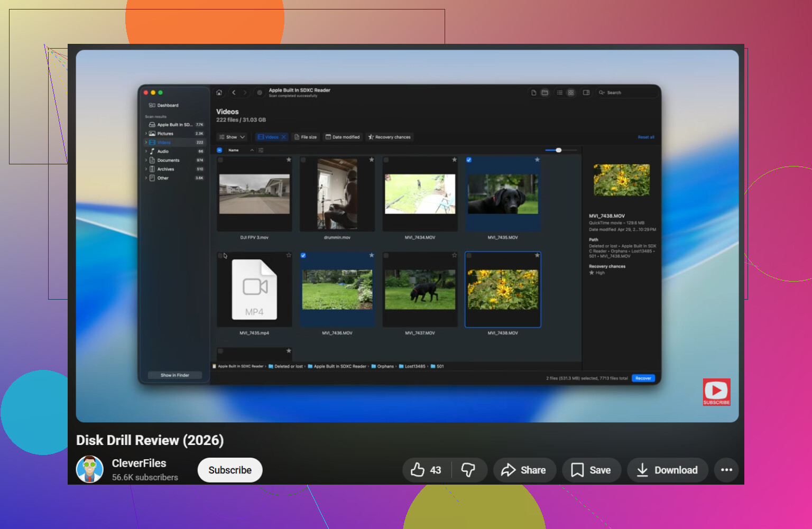Viewport: 812px width, 529px height.
Task: Click Show in Finder button
Action: point(175,375)
